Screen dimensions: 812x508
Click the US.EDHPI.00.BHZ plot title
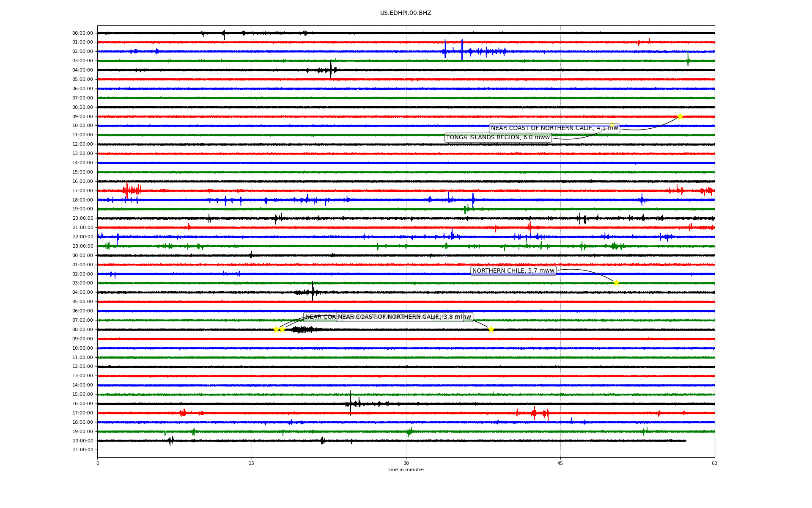(x=406, y=13)
